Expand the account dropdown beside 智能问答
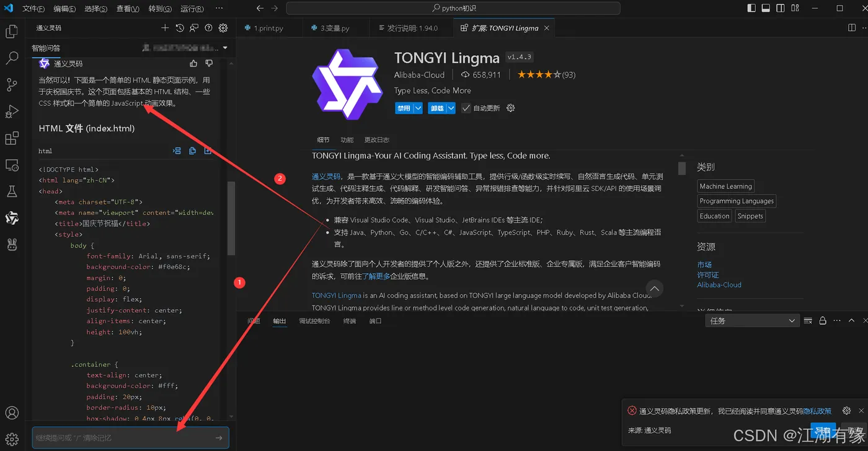Viewport: 868px width, 451px height. click(x=225, y=48)
